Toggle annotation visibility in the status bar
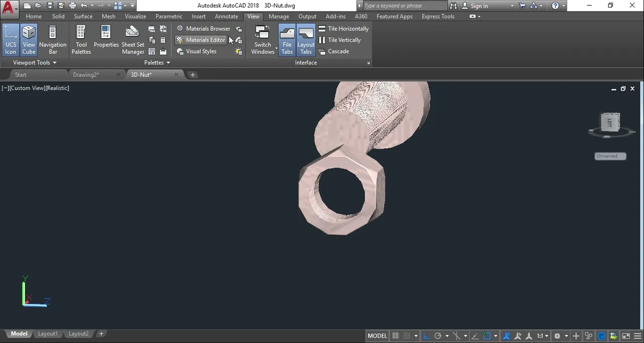 click(506, 336)
